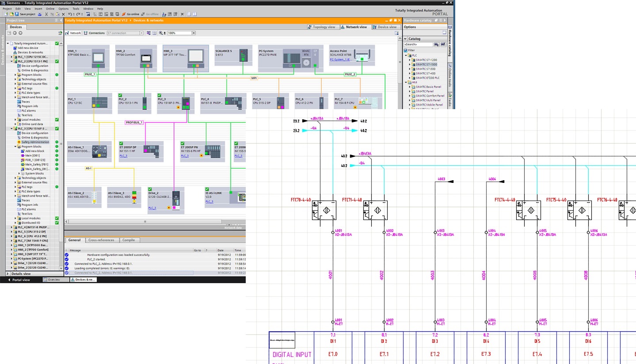Screen dimensions: 636x364
Task: Expand SIMATIC S7-1200 catalog folder
Action: 410,60
